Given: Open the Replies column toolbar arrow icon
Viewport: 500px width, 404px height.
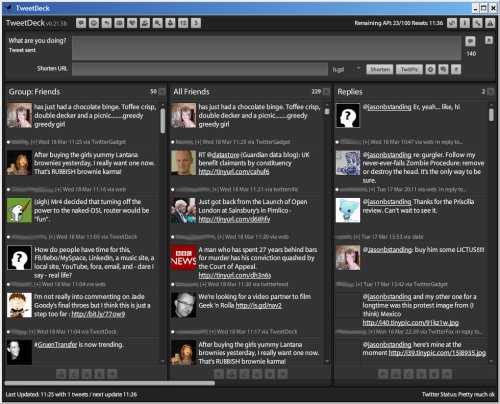Looking at the screenshot, I should tap(107, 23).
